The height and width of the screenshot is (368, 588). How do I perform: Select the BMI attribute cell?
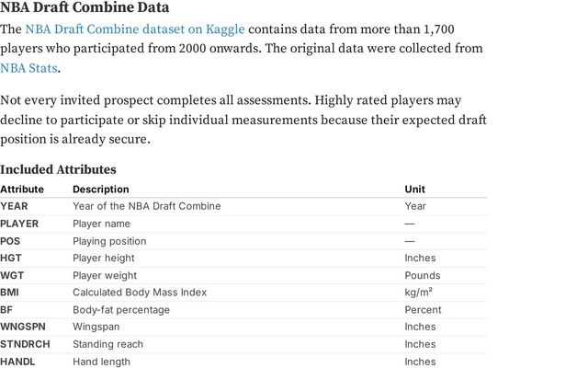(x=9, y=293)
